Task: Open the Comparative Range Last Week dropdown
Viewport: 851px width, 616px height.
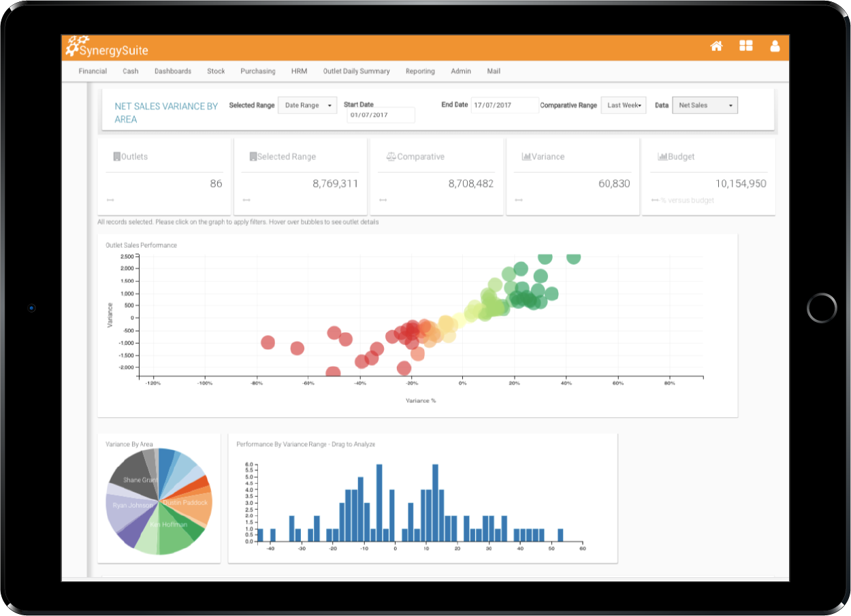Action: pos(624,106)
